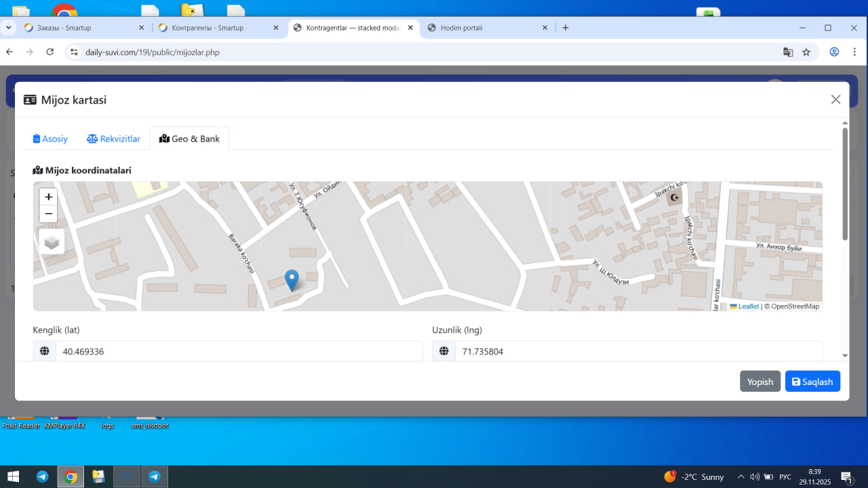Click the modal's vertical scrollbar
The width and height of the screenshot is (868, 488).
tap(845, 183)
